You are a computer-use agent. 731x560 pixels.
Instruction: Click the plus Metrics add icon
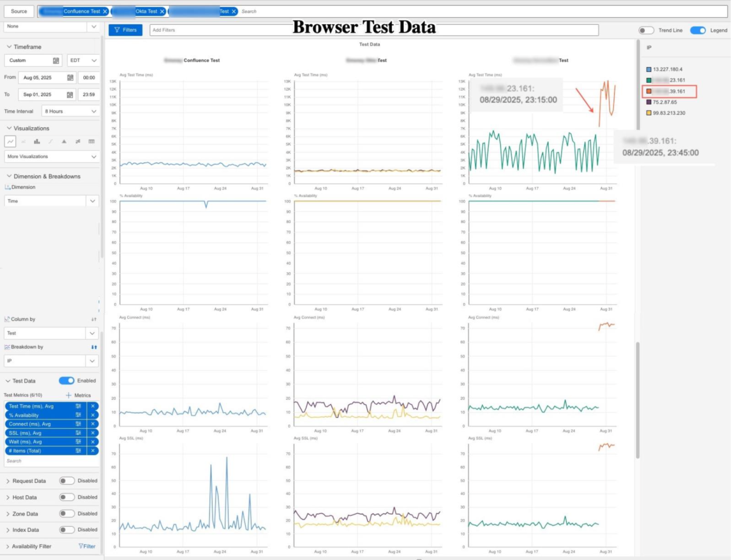coord(68,395)
